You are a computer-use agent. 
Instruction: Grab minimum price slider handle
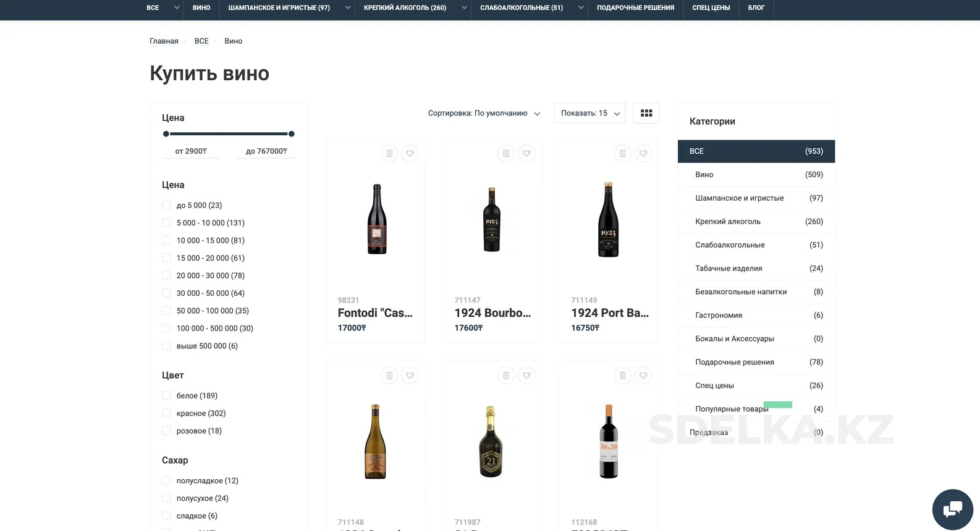(166, 134)
